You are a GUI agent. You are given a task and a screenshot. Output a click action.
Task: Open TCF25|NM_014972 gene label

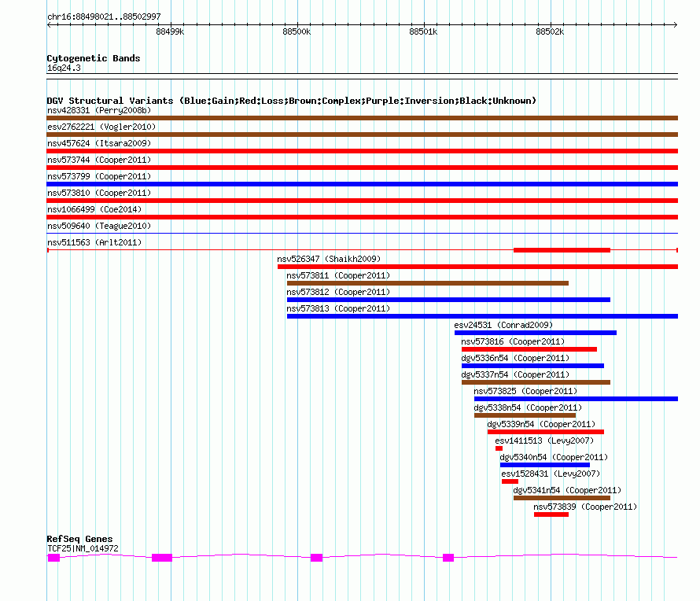point(83,548)
